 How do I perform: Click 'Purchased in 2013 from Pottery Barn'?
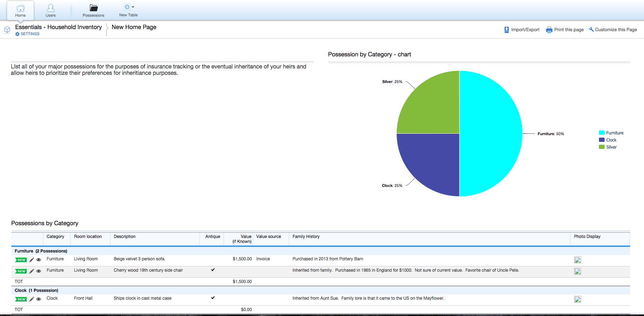(328, 259)
